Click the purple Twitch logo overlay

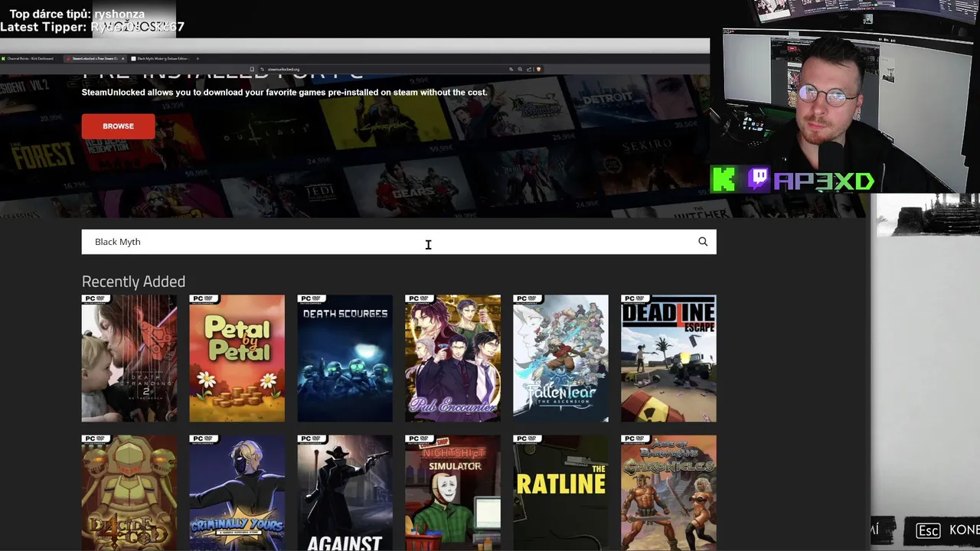pos(758,180)
